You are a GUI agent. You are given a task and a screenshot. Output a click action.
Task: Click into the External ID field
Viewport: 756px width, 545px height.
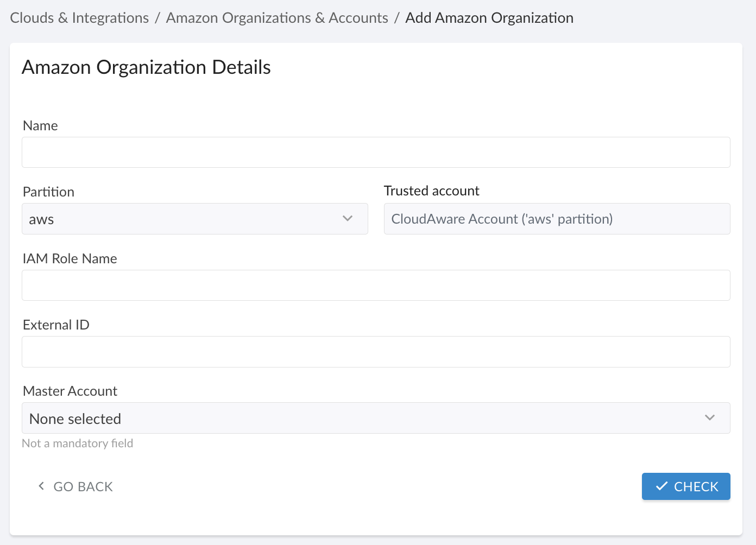coord(376,352)
